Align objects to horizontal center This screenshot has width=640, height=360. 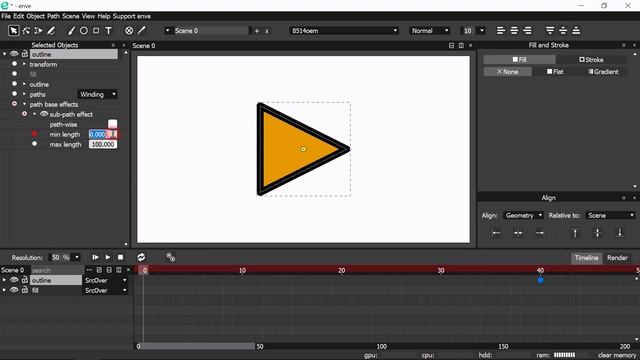518,233
